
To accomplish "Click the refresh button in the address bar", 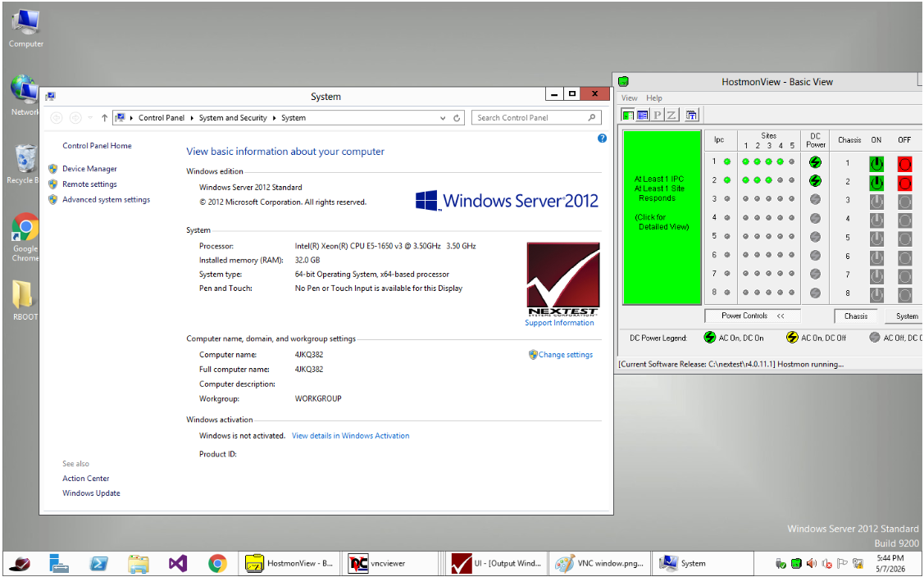I will (457, 118).
